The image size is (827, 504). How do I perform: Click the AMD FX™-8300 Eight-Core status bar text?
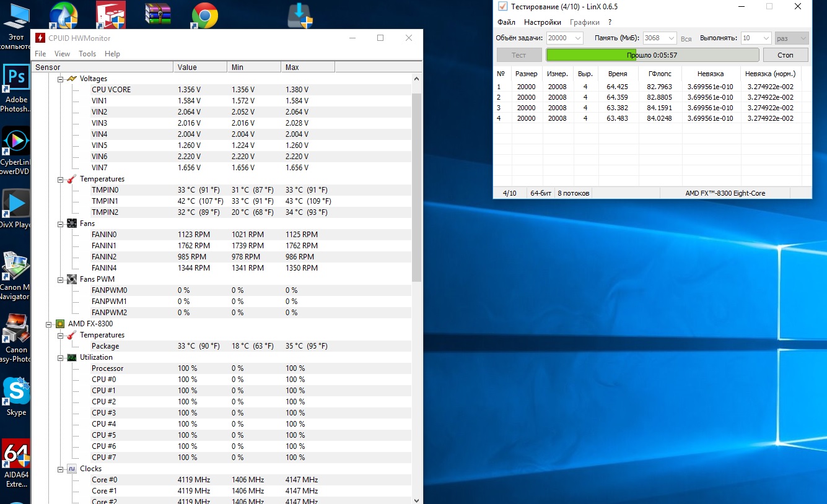coord(725,193)
